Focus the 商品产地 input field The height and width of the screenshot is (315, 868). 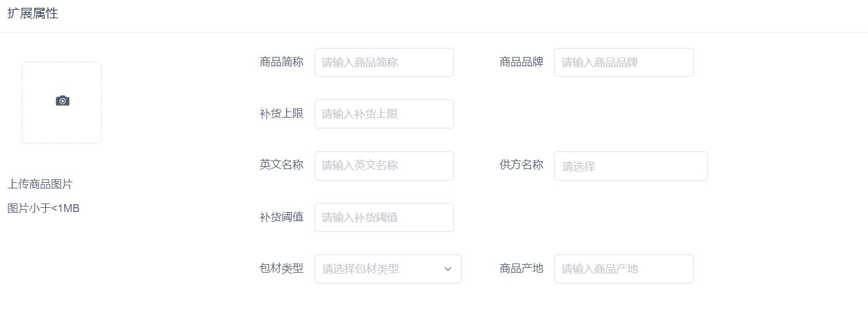624,269
